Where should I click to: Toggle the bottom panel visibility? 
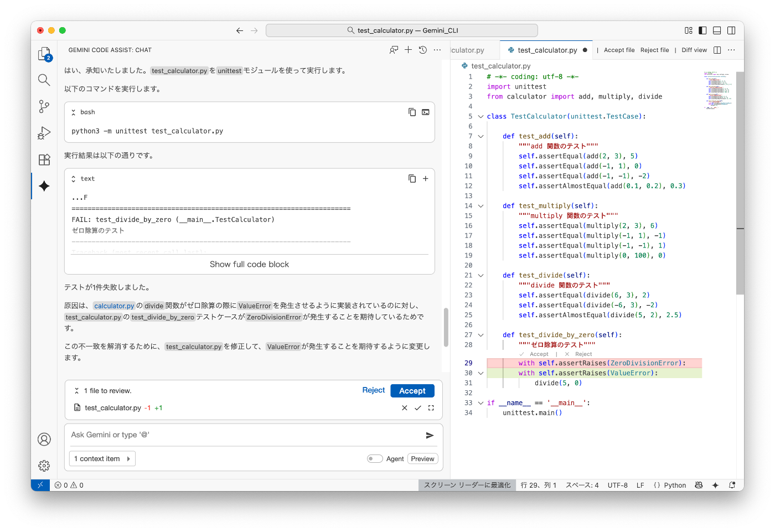(x=717, y=30)
